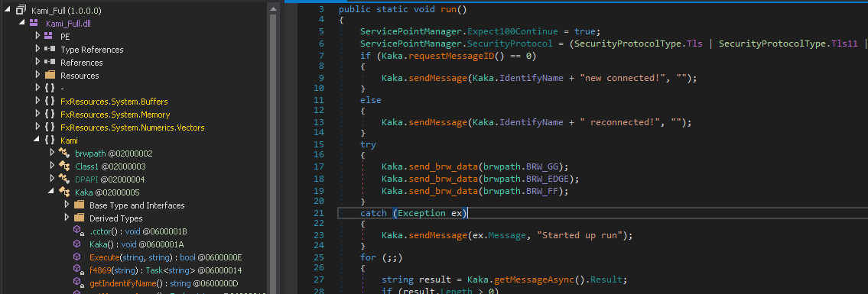This screenshot has width=868, height=294.
Task: Expand the brwpath class node
Action: tap(52, 153)
